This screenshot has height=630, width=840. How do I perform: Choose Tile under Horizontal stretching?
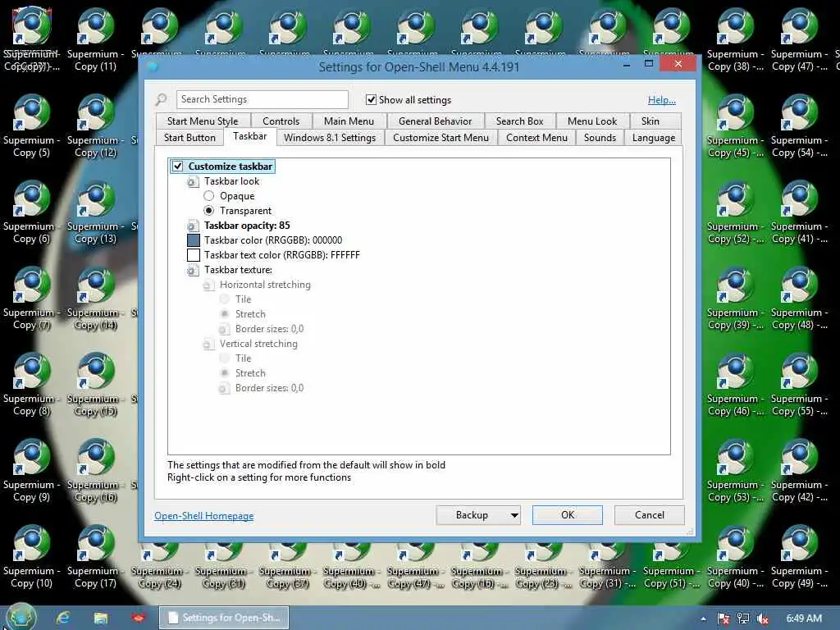pyautogui.click(x=225, y=299)
